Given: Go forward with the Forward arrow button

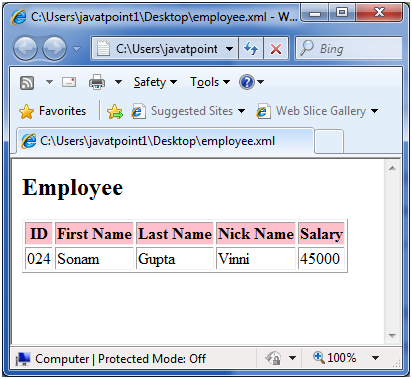Looking at the screenshot, I should (x=54, y=49).
